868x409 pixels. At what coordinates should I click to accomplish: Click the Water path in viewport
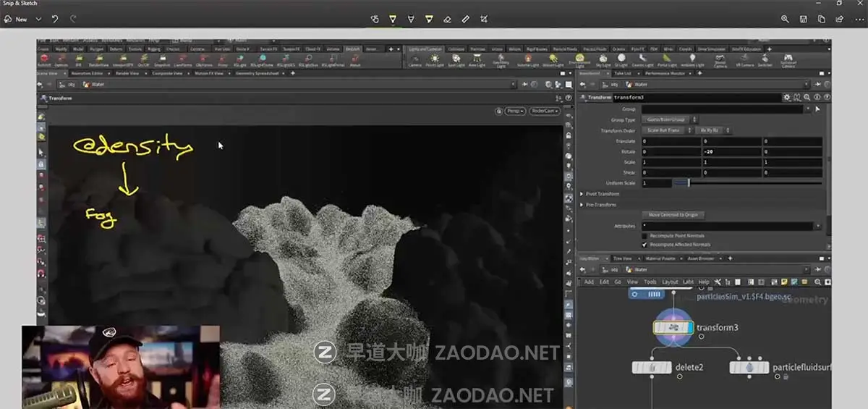click(95, 84)
